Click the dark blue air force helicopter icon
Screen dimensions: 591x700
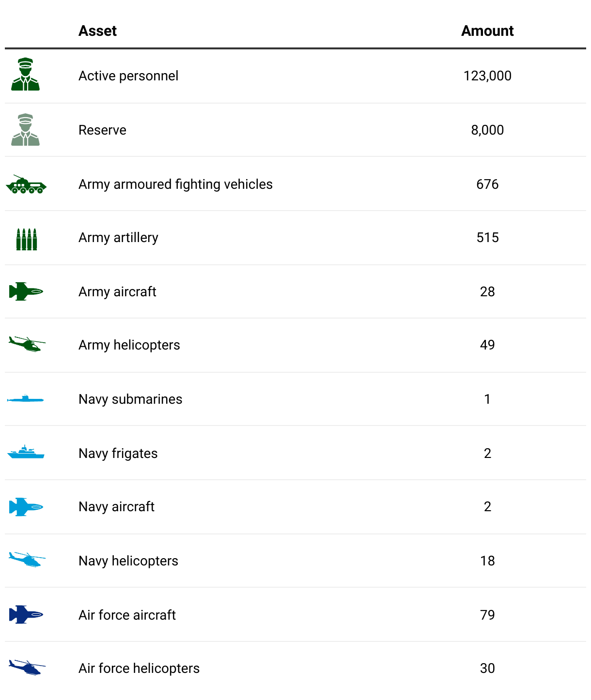(x=27, y=668)
